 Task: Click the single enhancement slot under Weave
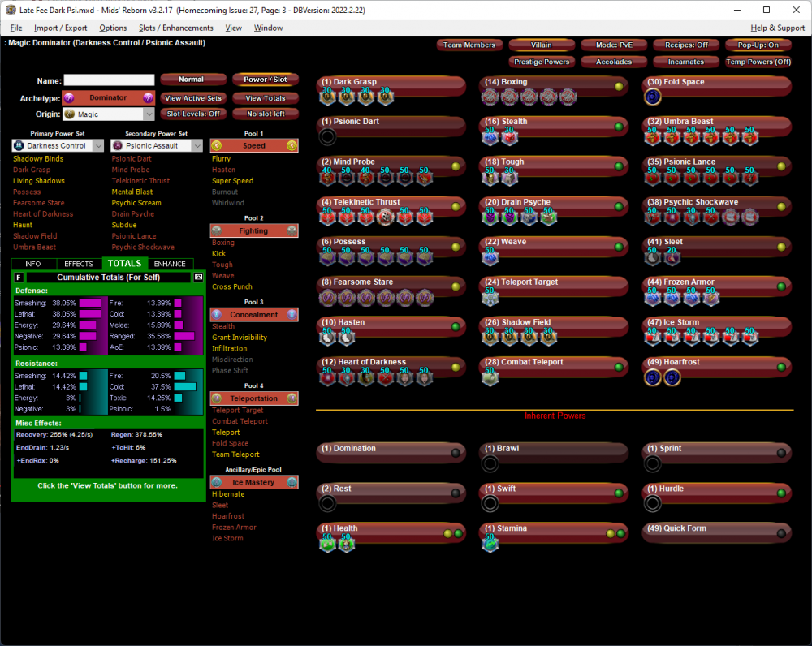(490, 256)
